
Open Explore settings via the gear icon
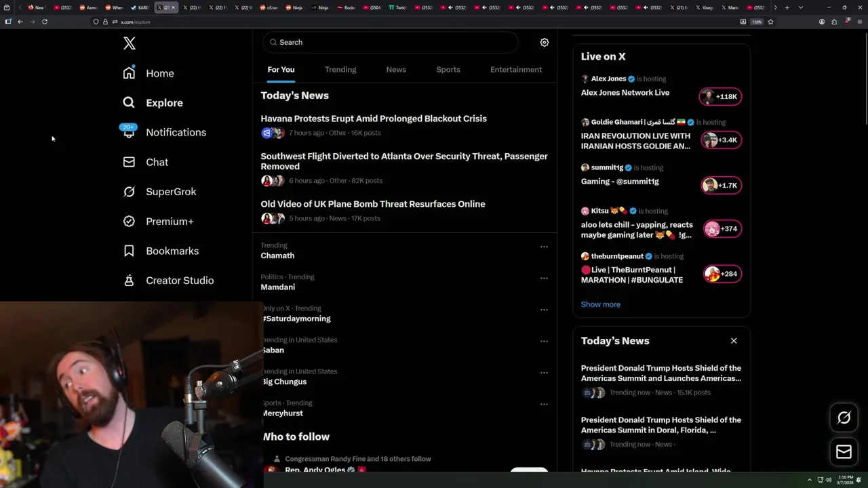pos(544,42)
